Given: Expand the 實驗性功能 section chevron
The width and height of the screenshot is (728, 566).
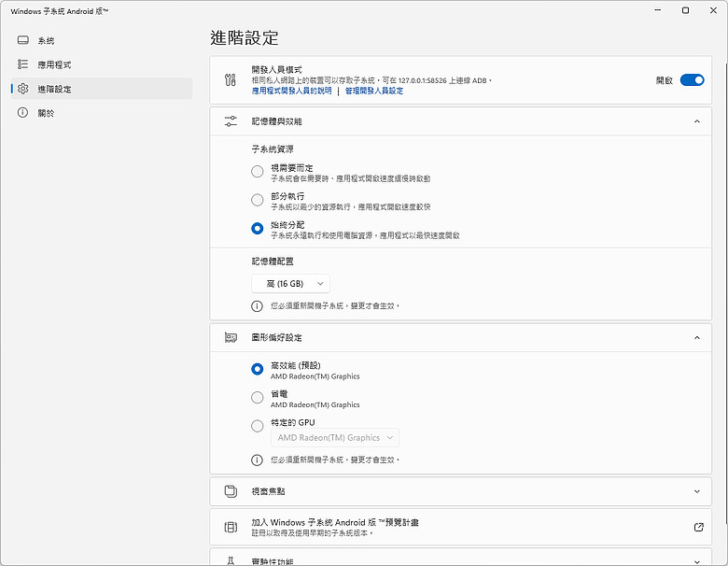Looking at the screenshot, I should pos(697,561).
